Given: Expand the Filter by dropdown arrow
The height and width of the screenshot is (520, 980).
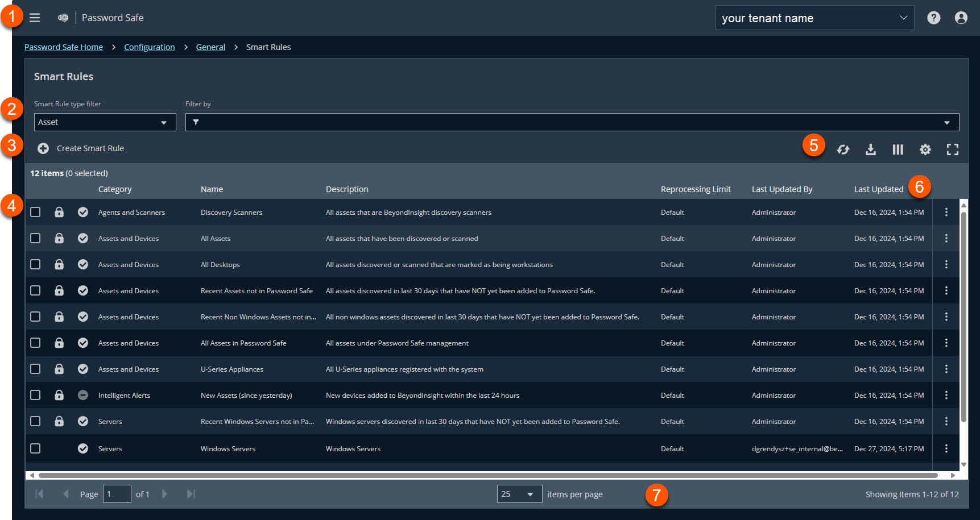Looking at the screenshot, I should (946, 123).
